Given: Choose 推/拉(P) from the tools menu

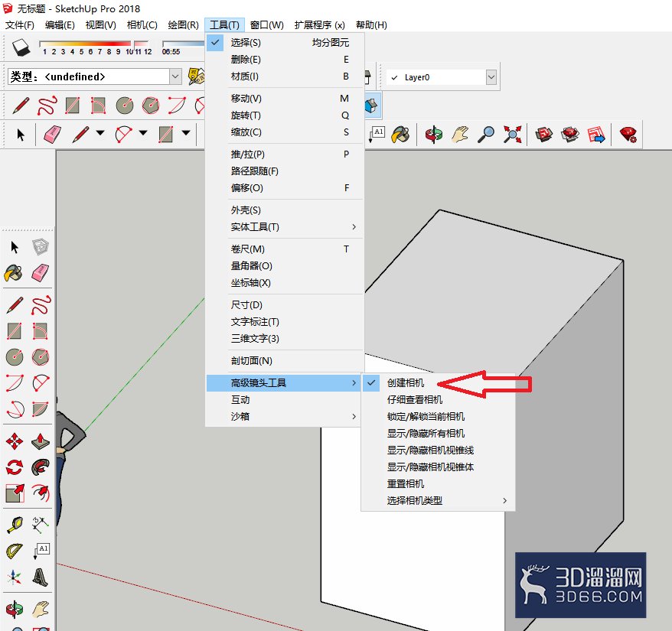Looking at the screenshot, I should (x=285, y=154).
